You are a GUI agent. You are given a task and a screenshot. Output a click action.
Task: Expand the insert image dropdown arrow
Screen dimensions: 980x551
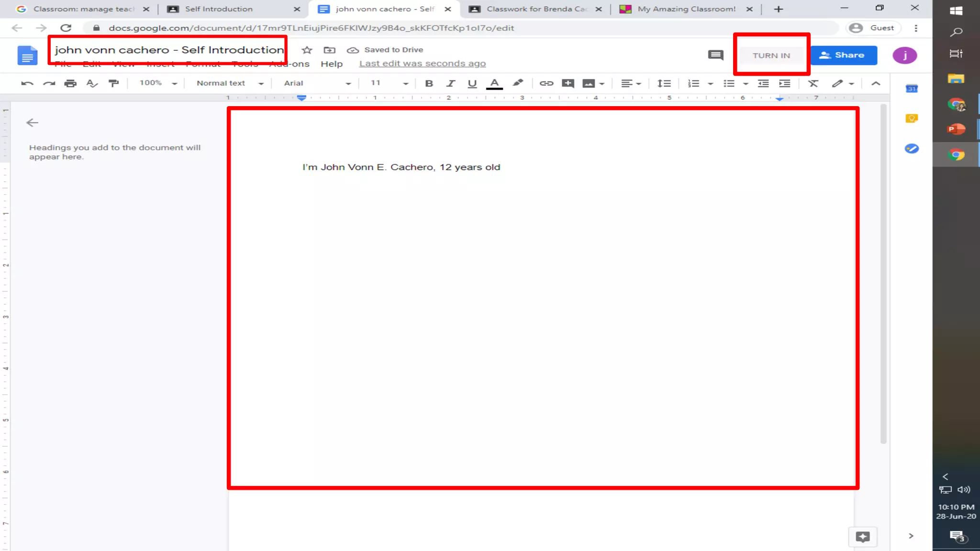[x=602, y=84]
